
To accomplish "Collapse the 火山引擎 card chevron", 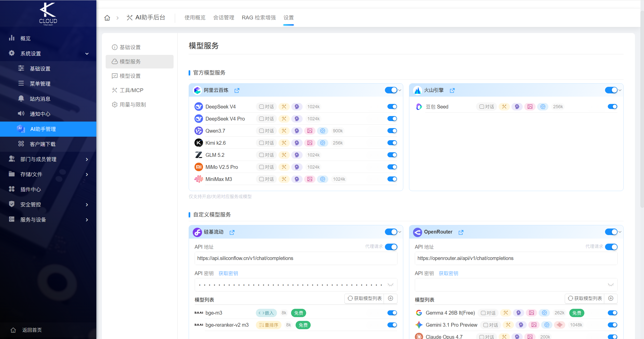I will click(620, 90).
